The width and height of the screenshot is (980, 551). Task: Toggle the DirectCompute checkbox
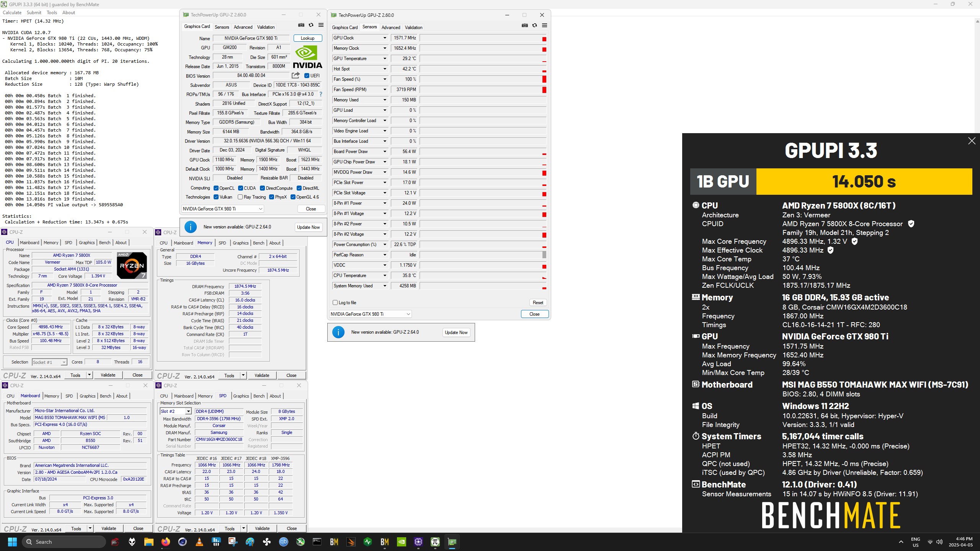[x=262, y=188]
